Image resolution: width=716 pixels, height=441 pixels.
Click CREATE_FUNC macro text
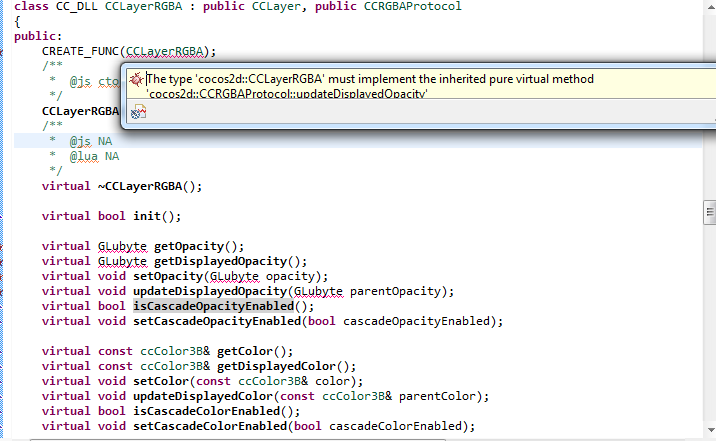tap(80, 51)
